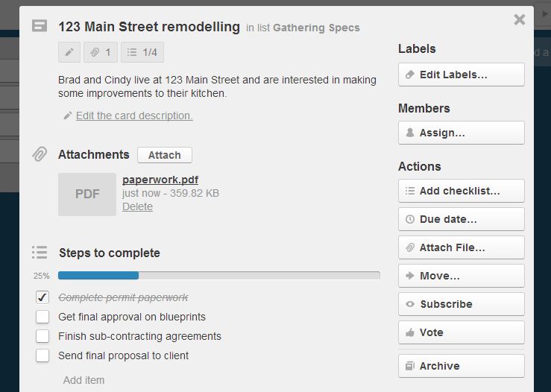Uncheck Complete permit paperwork
Screen dimensions: 551x392
(x=42, y=297)
